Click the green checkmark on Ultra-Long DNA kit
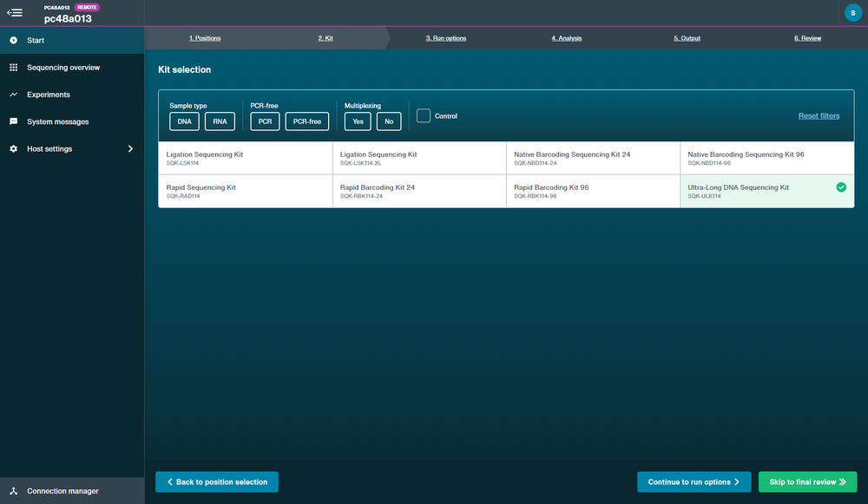 [x=841, y=187]
